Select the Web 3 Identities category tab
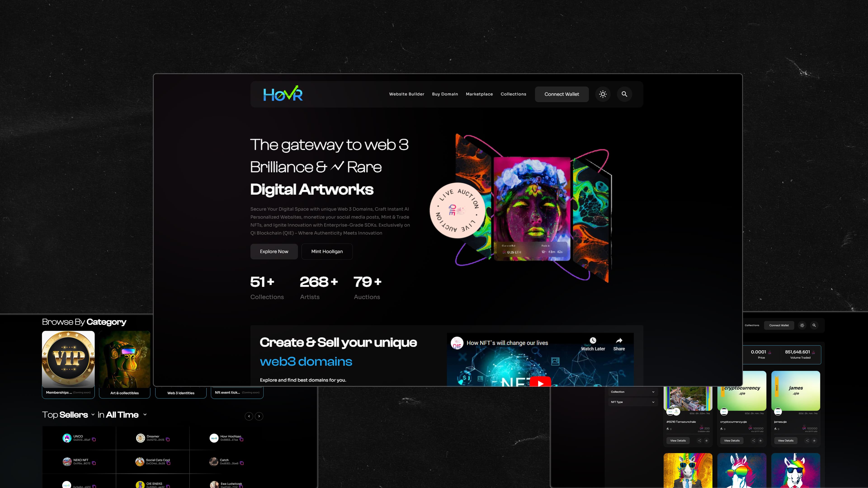868x488 pixels. (x=181, y=393)
